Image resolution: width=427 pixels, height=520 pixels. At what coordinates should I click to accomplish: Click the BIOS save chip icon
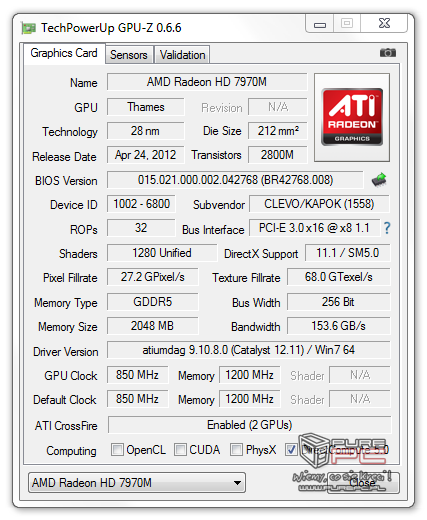click(379, 180)
